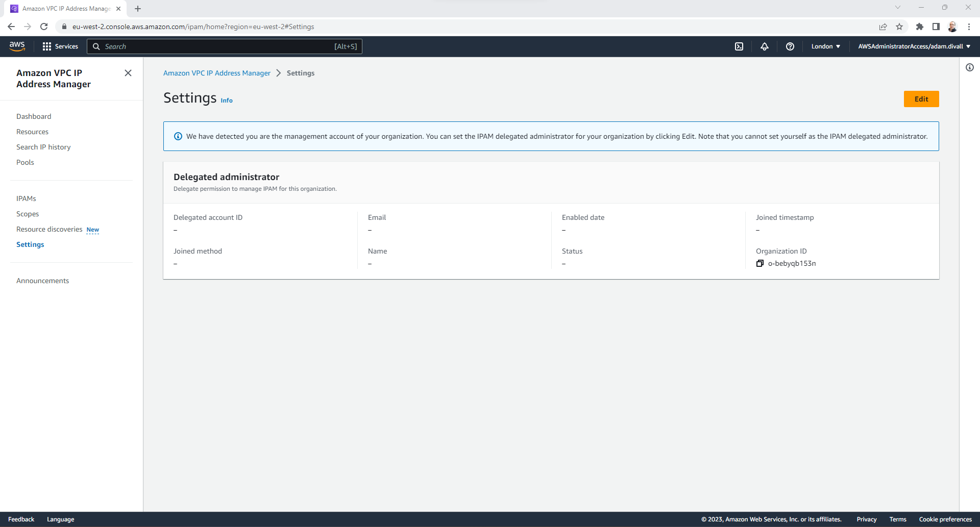Open Dashboard in the sidebar
The height and width of the screenshot is (527, 980).
(x=34, y=116)
